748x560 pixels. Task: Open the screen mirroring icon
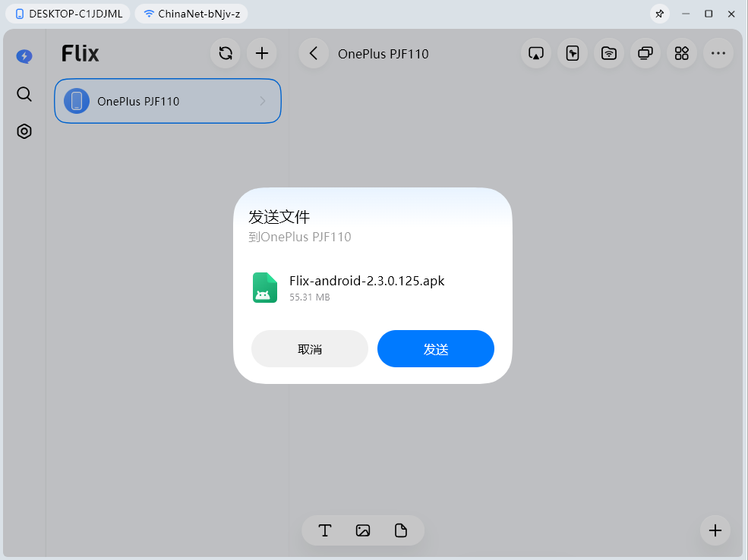[536, 53]
